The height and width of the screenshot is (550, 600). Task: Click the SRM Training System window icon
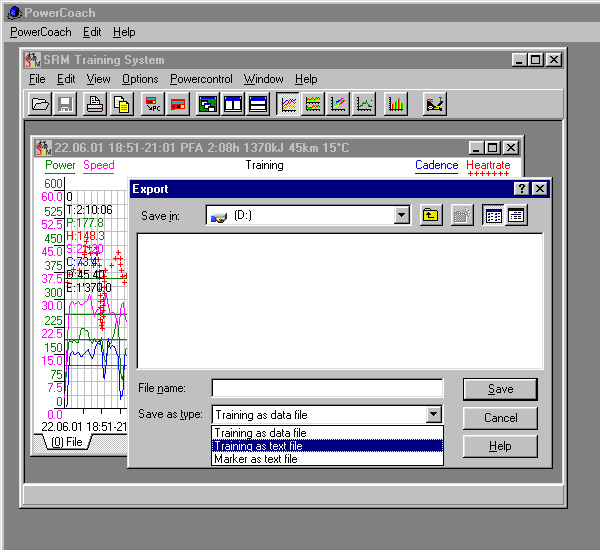tap(32, 60)
